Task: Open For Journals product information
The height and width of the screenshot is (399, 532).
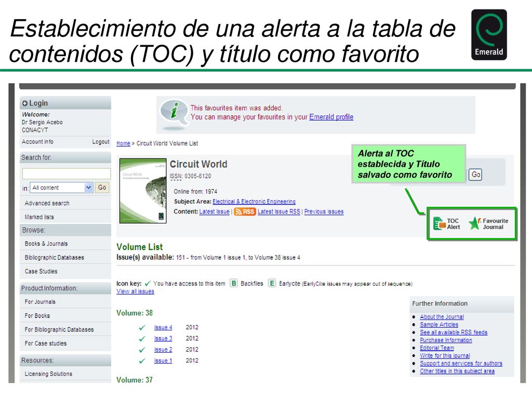Action: click(x=40, y=302)
